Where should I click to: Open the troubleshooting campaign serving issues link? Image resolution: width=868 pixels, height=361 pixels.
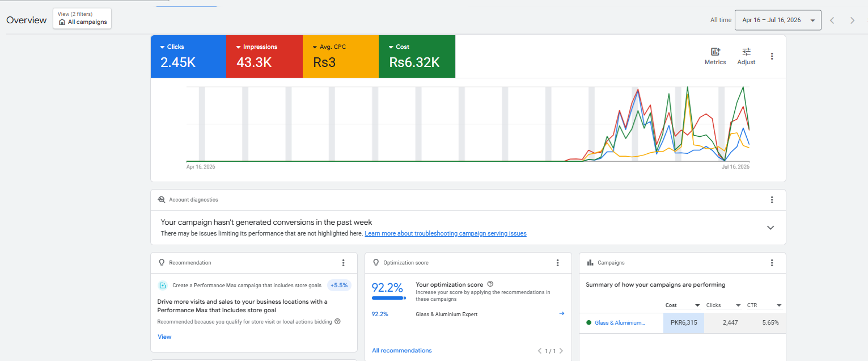coord(446,233)
